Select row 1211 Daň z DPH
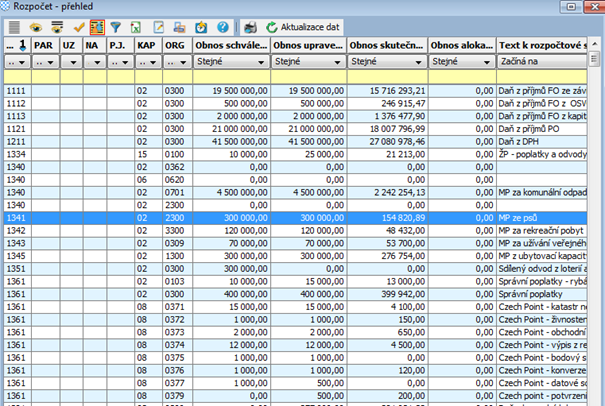 coord(300,141)
